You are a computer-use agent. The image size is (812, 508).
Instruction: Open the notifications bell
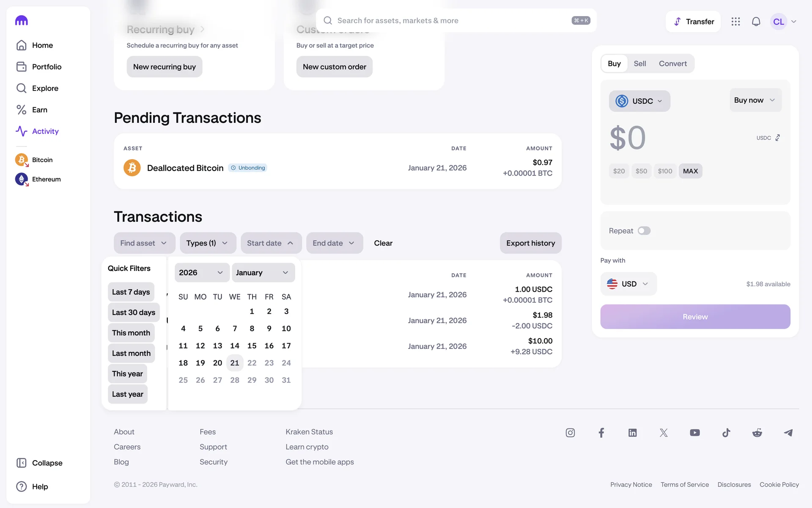(756, 22)
